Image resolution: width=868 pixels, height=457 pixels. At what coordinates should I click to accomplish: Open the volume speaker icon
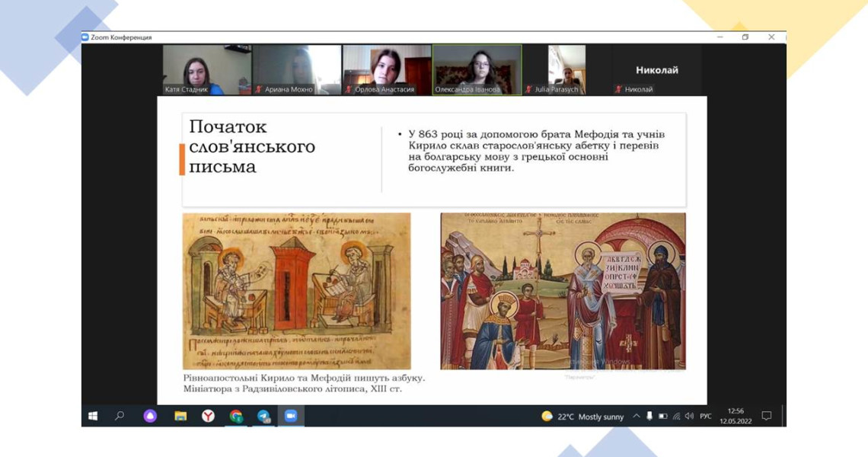click(689, 416)
